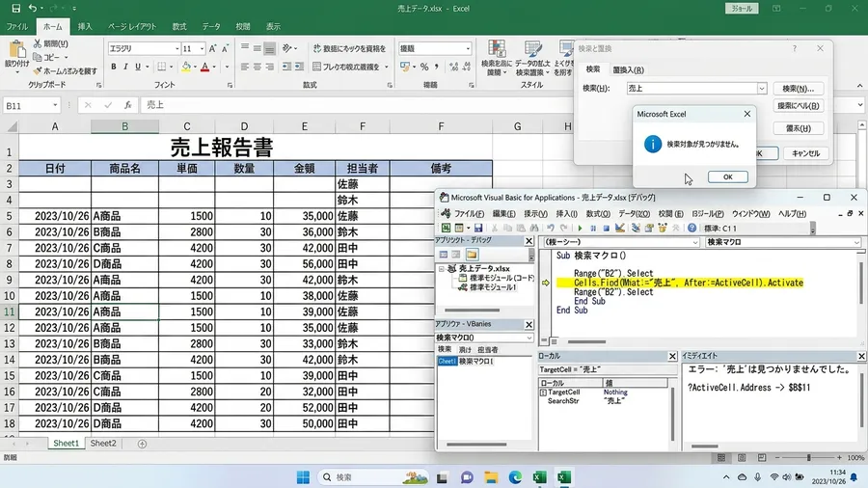The height and width of the screenshot is (488, 868).
Task: Select 標準モジュール1 in the project tree
Action: click(x=493, y=287)
